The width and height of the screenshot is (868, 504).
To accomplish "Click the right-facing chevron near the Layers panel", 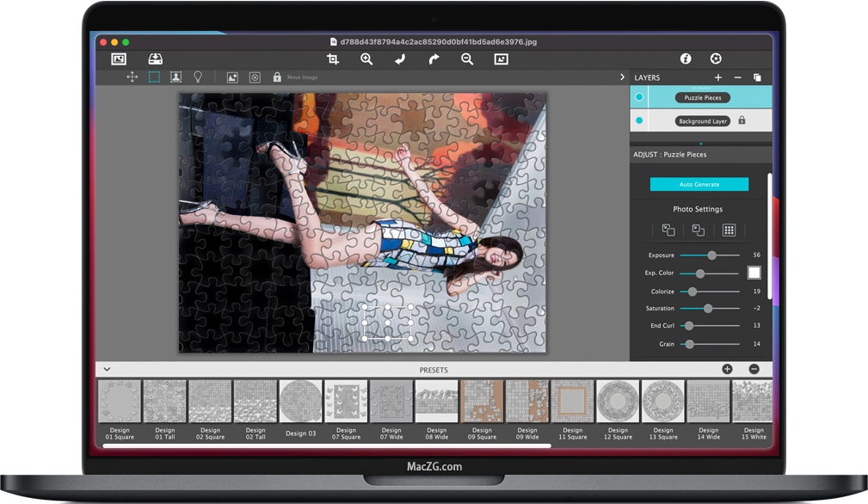I will (623, 76).
